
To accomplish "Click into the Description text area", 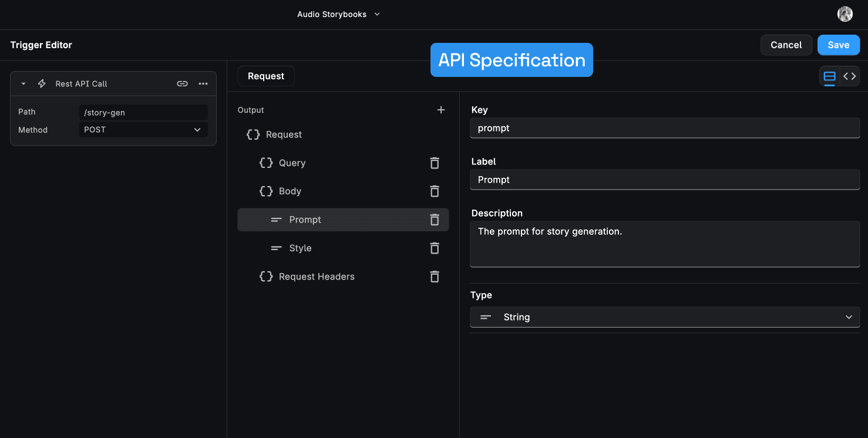I will 664,244.
